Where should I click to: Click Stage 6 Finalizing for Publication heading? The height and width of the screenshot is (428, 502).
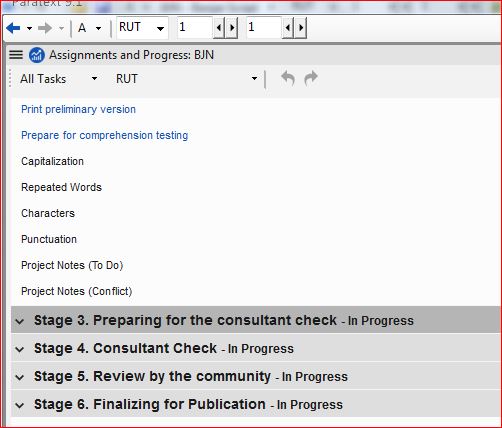(150, 404)
